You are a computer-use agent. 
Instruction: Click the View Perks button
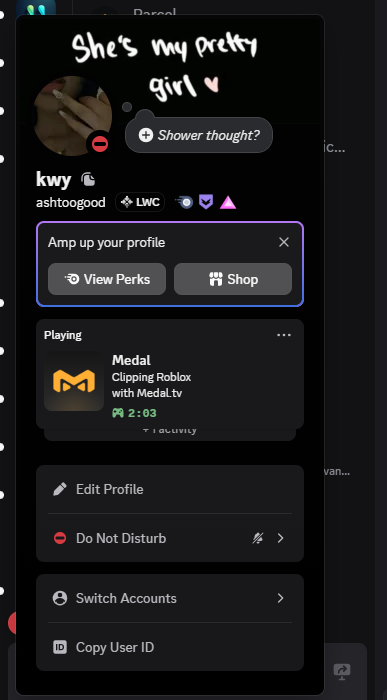(107, 279)
